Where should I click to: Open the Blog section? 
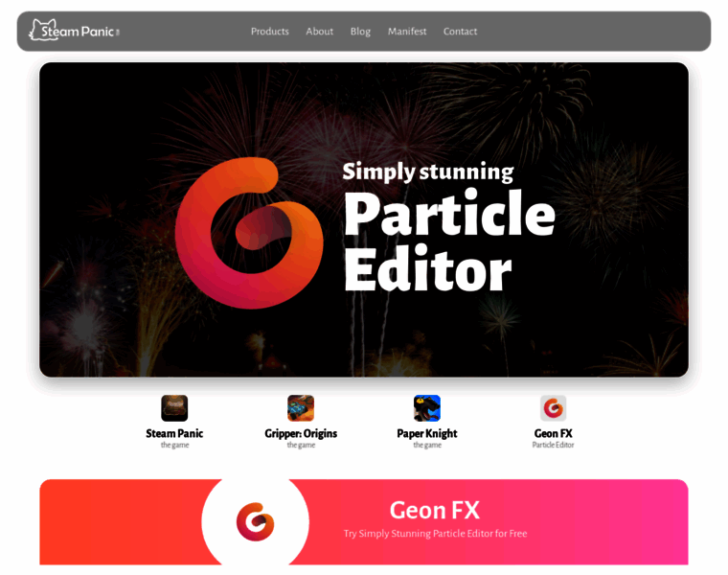[x=360, y=32]
